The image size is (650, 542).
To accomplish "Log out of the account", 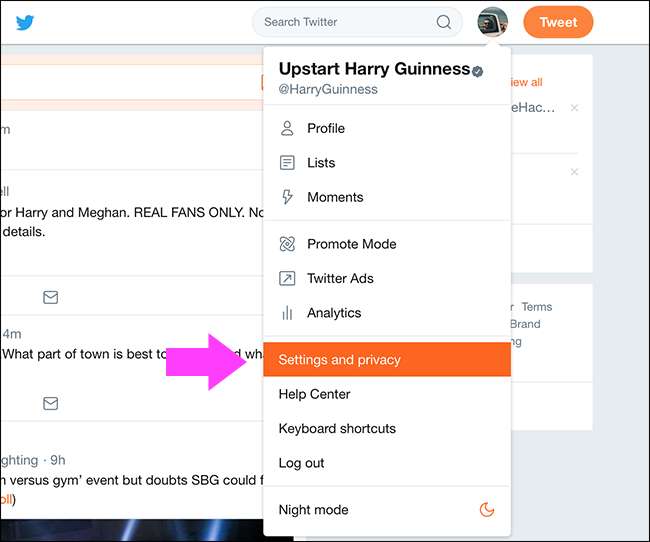I will [x=301, y=463].
